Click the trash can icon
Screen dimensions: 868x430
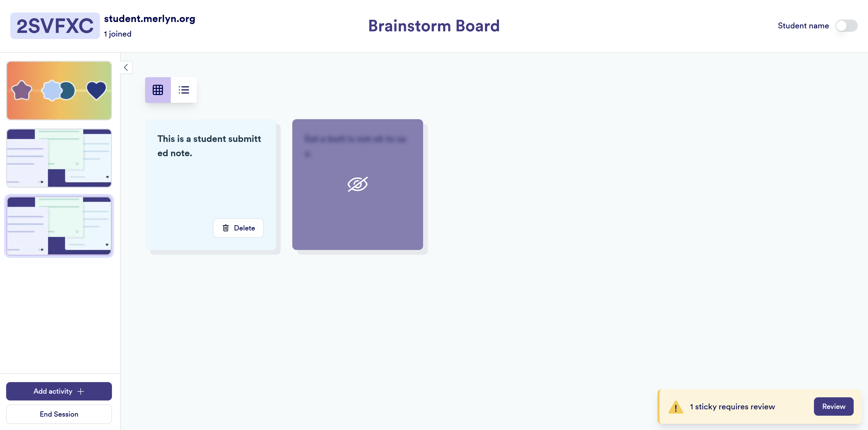coord(226,228)
